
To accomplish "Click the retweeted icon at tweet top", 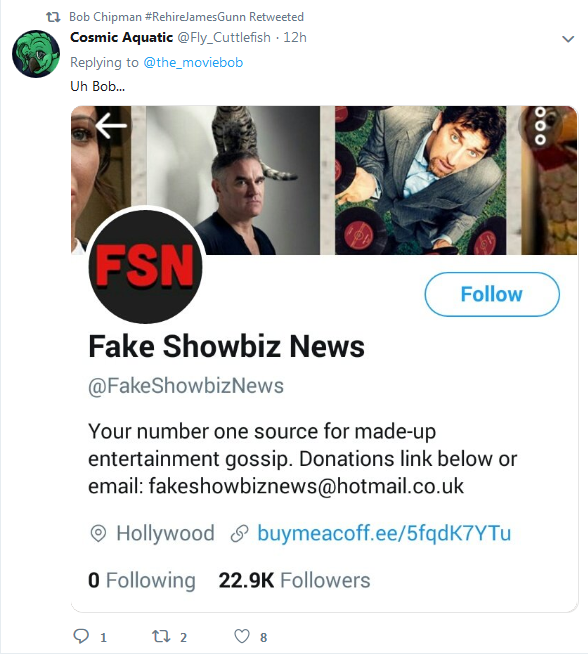I will click(x=53, y=17).
